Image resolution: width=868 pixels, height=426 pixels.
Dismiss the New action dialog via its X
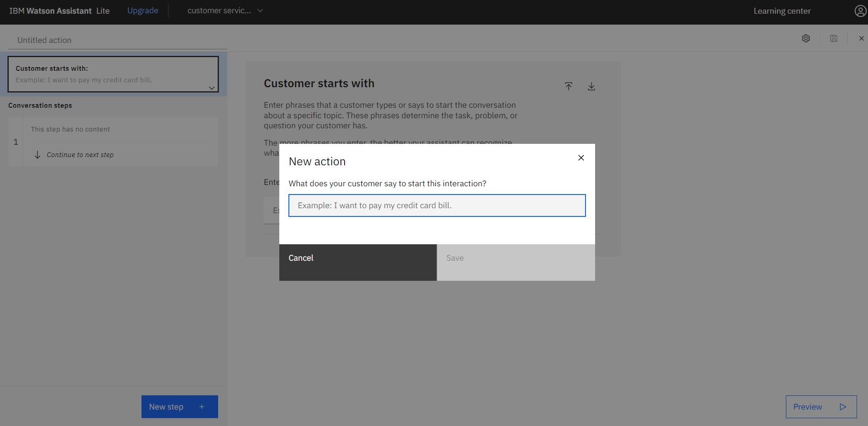pos(581,158)
